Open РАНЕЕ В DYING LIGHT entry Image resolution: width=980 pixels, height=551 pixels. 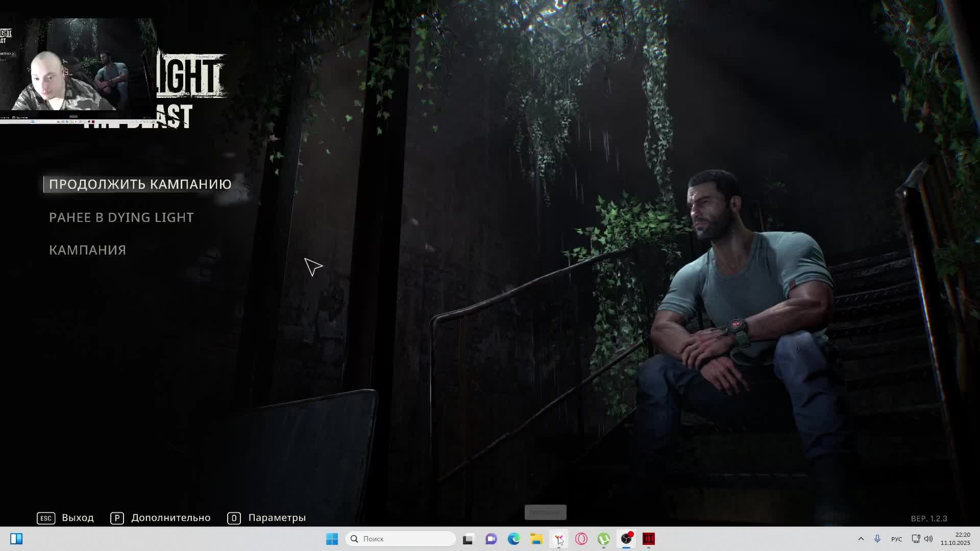pos(121,217)
